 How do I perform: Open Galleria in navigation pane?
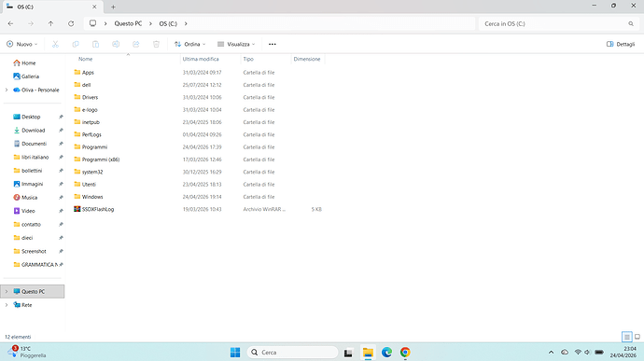(x=26, y=76)
